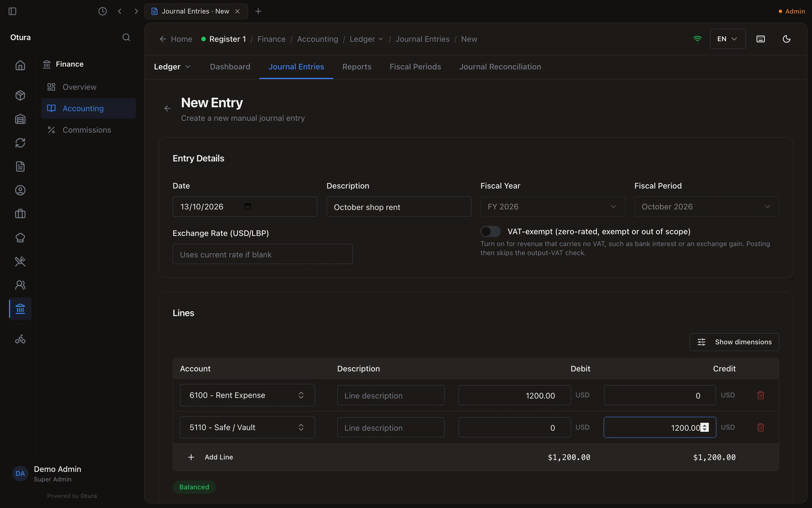
Task: Expand the Ledger breadcrumb dropdown
Action: [x=366, y=39]
